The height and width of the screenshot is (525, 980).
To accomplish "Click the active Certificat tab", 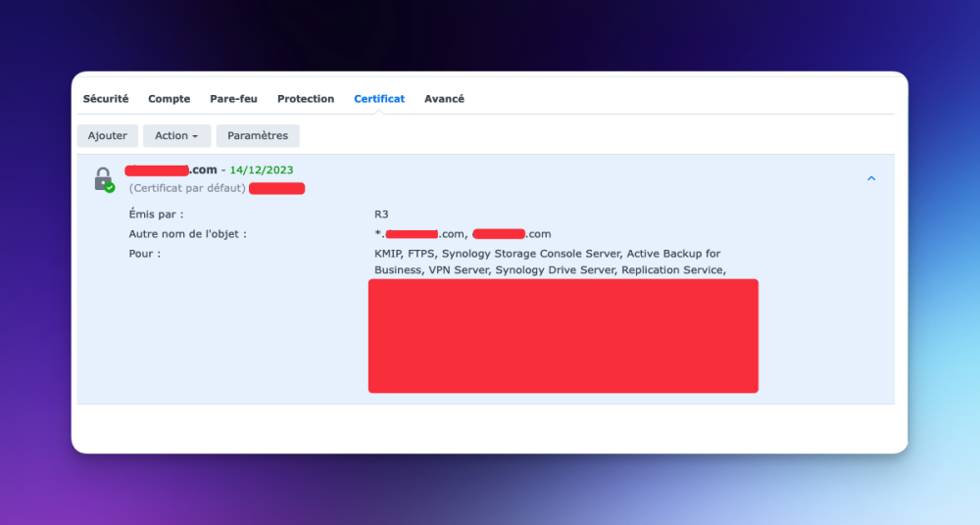I will click(x=379, y=99).
